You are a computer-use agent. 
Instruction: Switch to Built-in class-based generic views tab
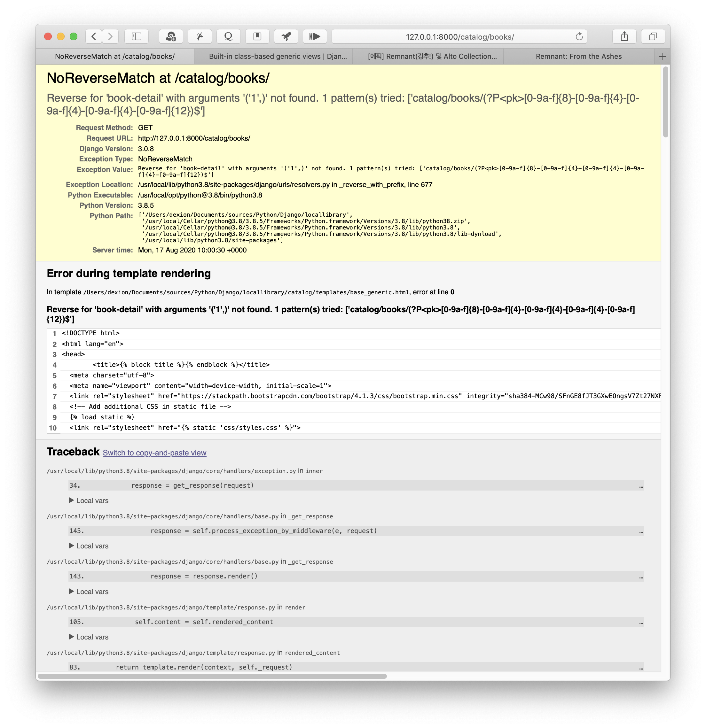point(278,57)
